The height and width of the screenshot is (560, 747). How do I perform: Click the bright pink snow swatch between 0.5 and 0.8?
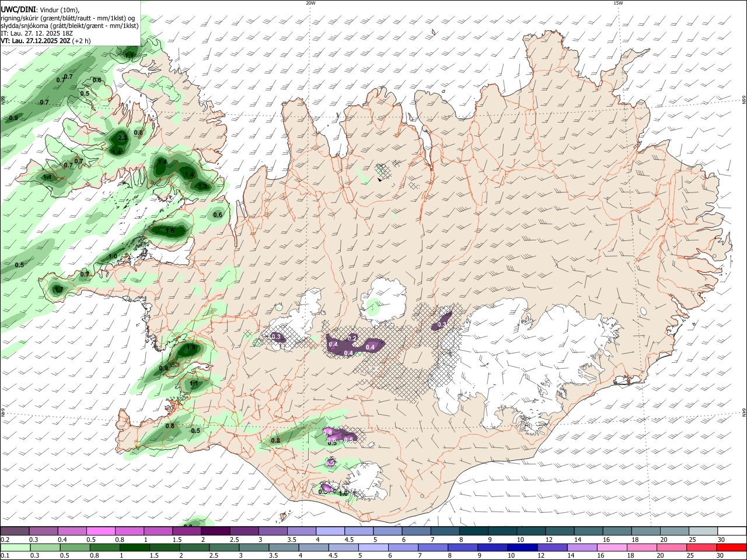[x=101, y=531]
